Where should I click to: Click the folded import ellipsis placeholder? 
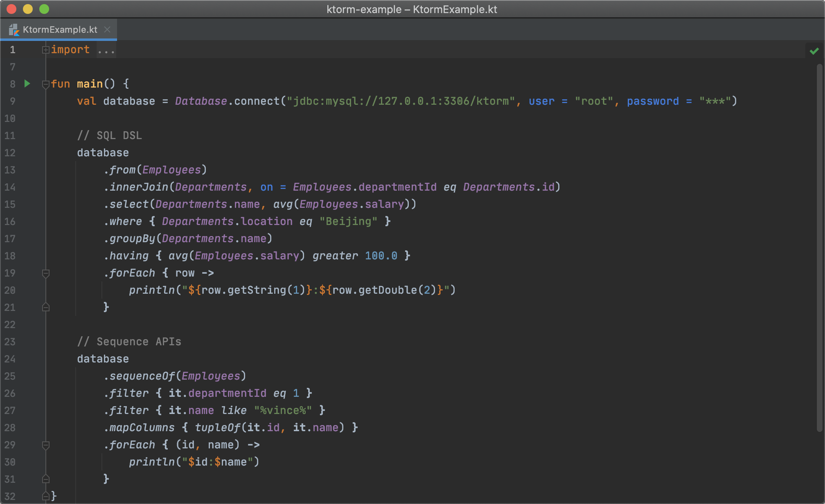pyautogui.click(x=106, y=51)
